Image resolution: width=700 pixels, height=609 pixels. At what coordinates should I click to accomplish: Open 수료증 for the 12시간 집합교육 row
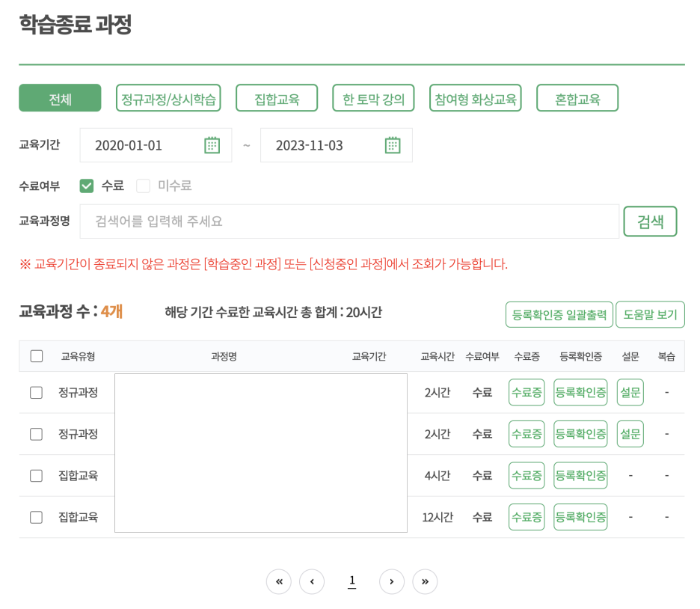point(526,517)
